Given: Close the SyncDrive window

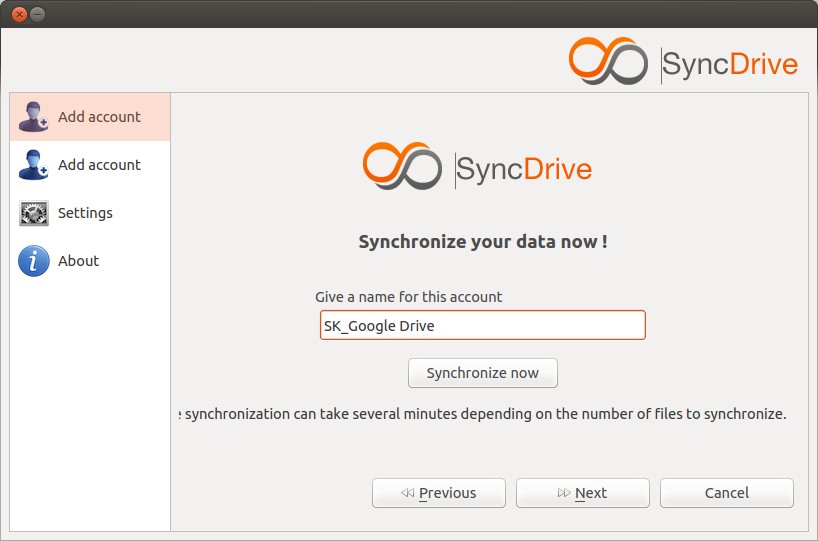Looking at the screenshot, I should tap(19, 14).
